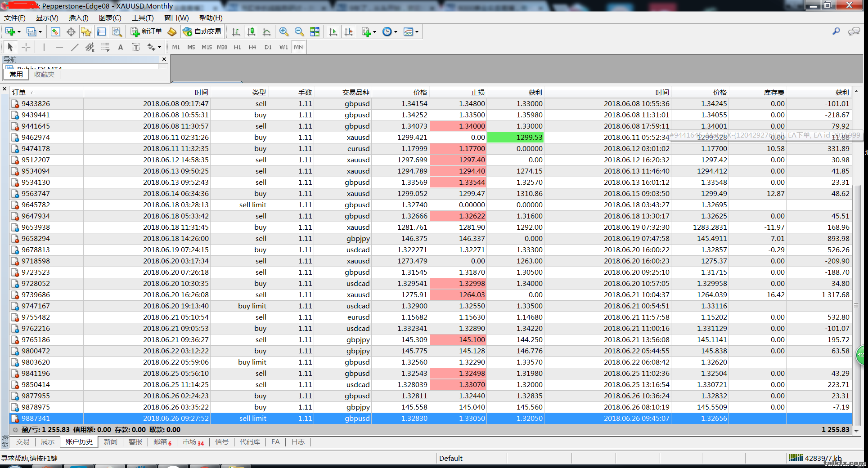Switch to M5 timeframe

pos(191,47)
